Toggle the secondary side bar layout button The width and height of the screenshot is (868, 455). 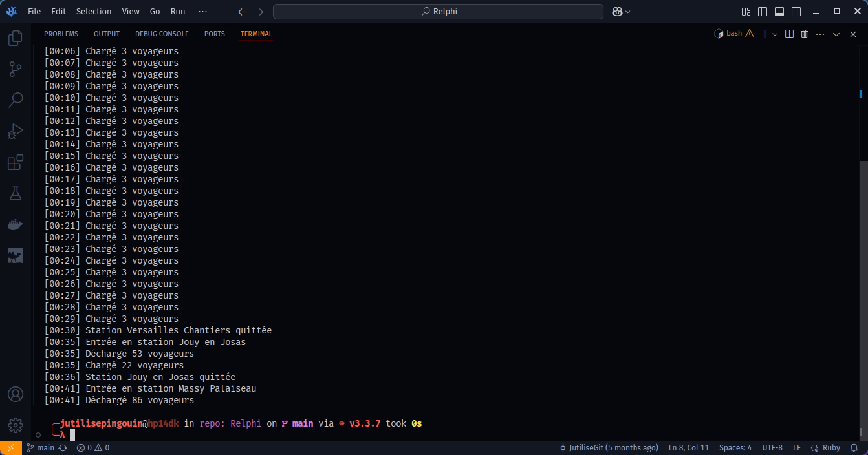pyautogui.click(x=796, y=12)
